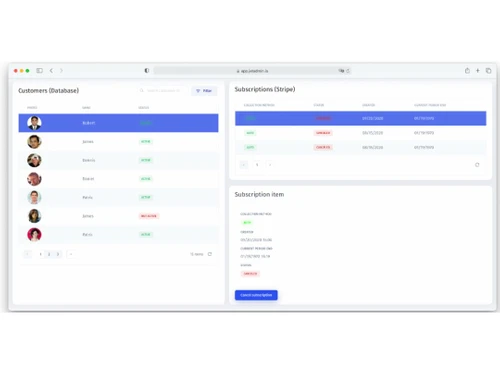Select the Robert customer row
The width and height of the screenshot is (500, 375).
tap(118, 123)
